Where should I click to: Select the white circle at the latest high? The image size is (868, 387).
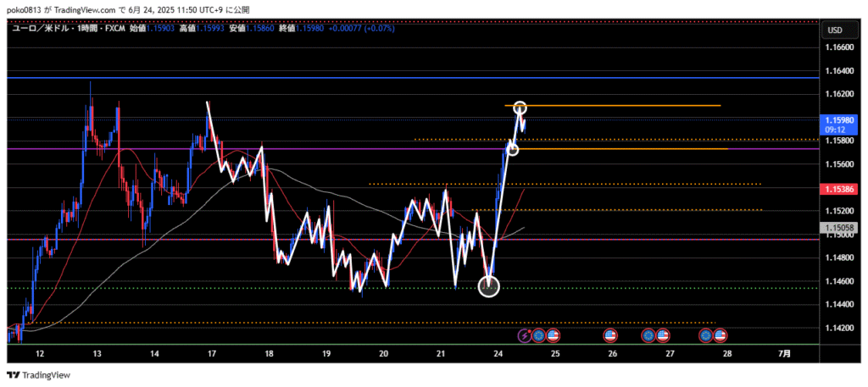520,108
